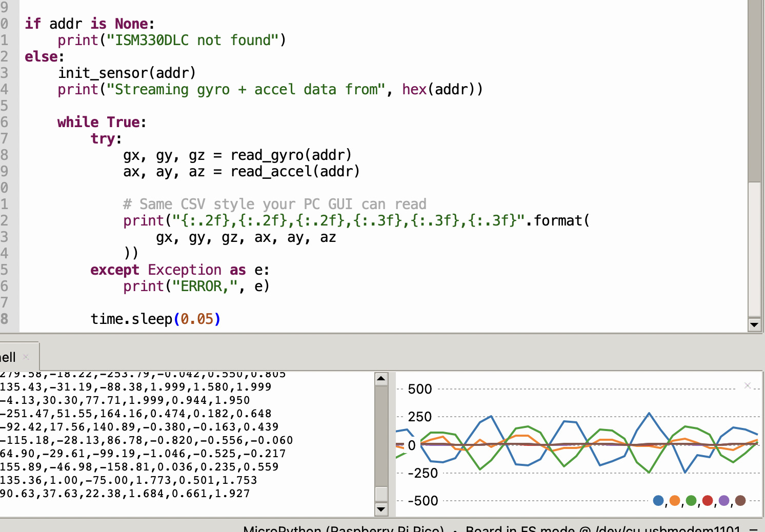The width and height of the screenshot is (765, 532).
Task: Toggle the purple series in the plot legend
Action: tap(723, 501)
